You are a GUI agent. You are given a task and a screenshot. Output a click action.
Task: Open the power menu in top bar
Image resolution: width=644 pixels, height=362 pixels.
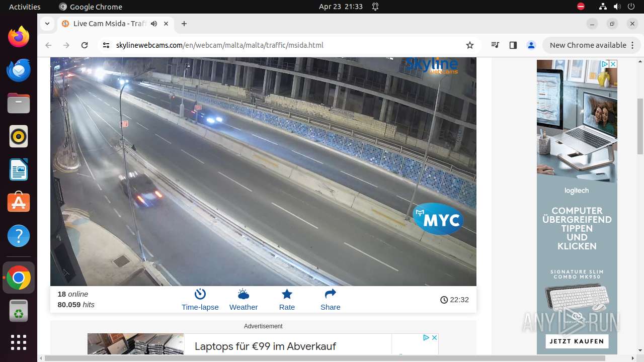(x=631, y=7)
